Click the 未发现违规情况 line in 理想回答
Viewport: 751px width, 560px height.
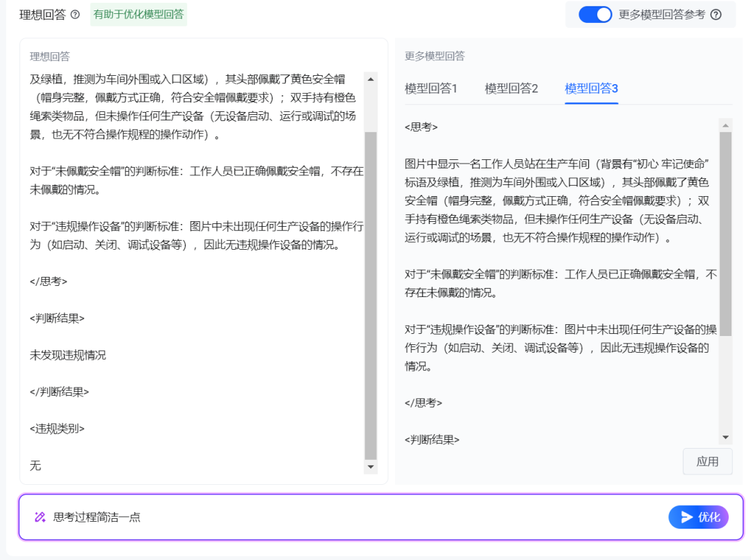point(68,355)
